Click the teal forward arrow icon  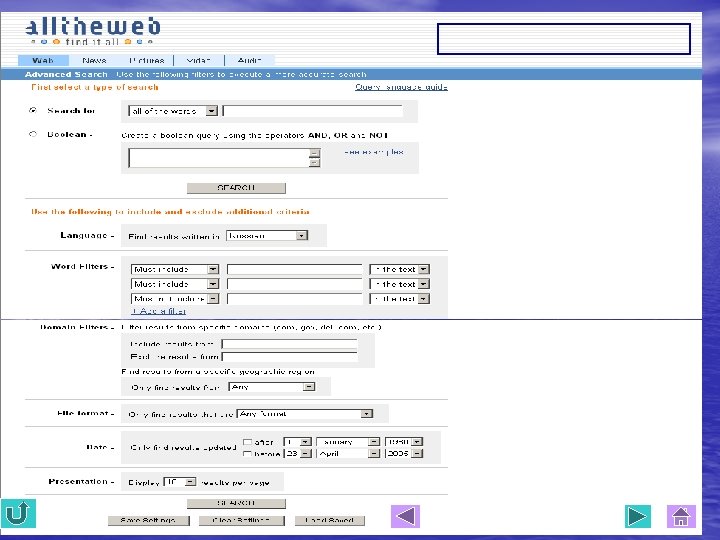638,516
